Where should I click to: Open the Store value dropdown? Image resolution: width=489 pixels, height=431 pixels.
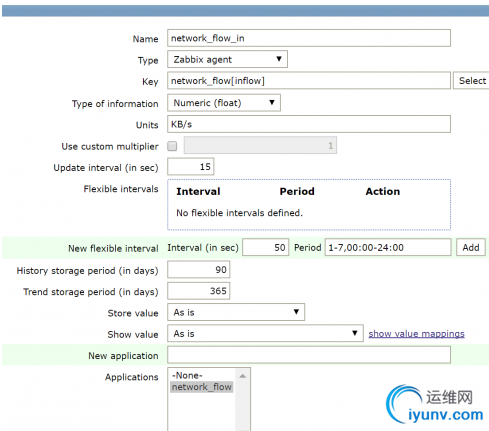pyautogui.click(x=236, y=312)
